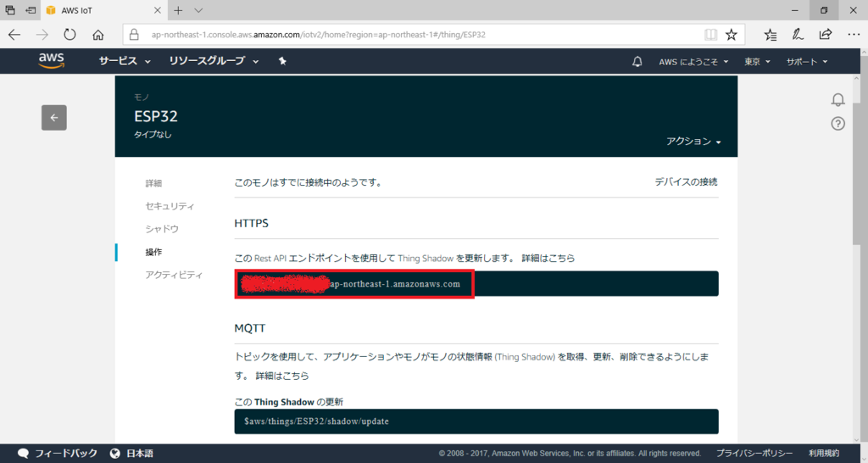
Task: Click the address bar padlock icon
Action: click(x=134, y=34)
